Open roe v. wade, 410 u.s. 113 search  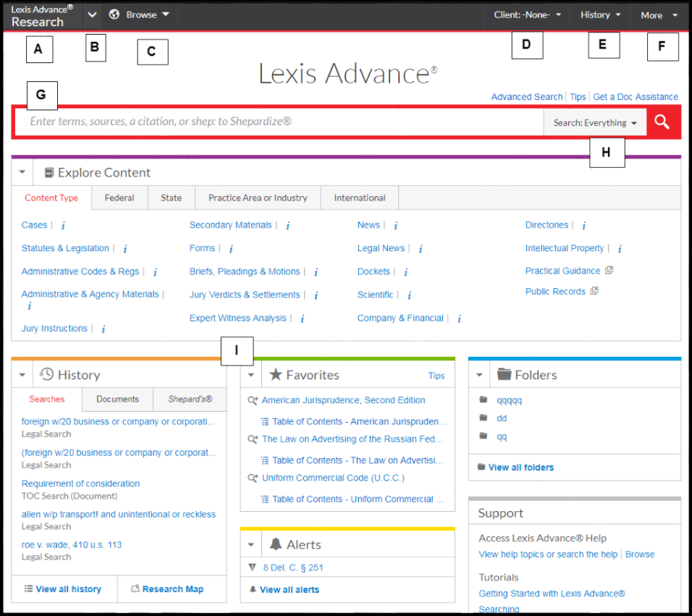[x=72, y=545]
